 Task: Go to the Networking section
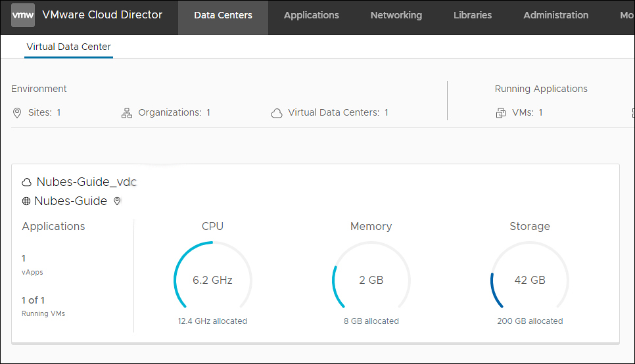point(396,15)
